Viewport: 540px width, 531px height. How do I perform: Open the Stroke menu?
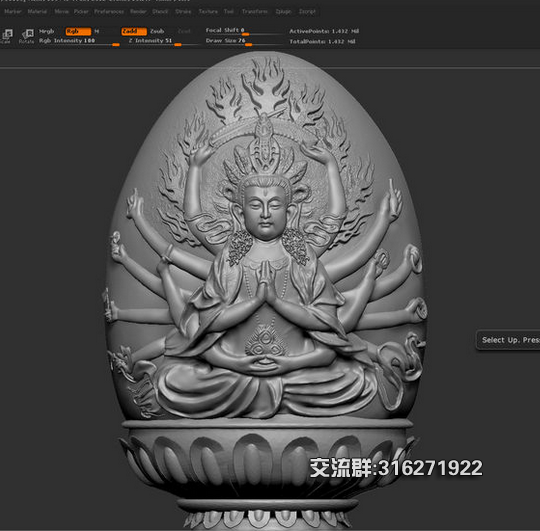pos(183,11)
